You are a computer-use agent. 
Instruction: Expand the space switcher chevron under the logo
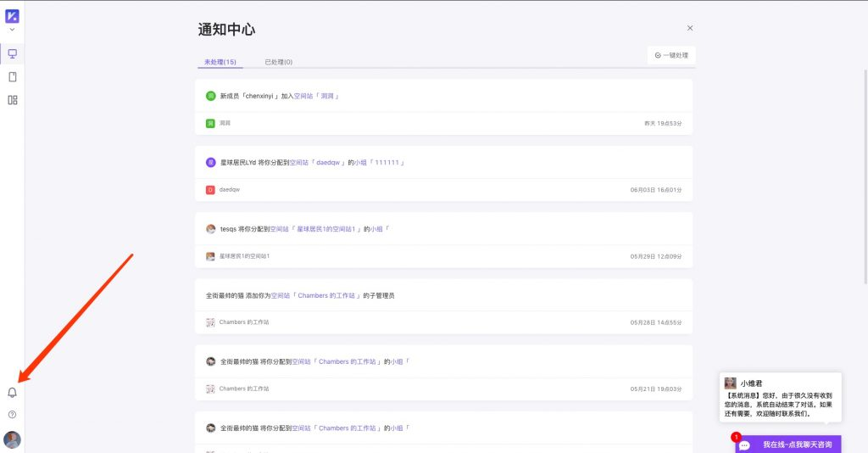pyautogui.click(x=12, y=31)
